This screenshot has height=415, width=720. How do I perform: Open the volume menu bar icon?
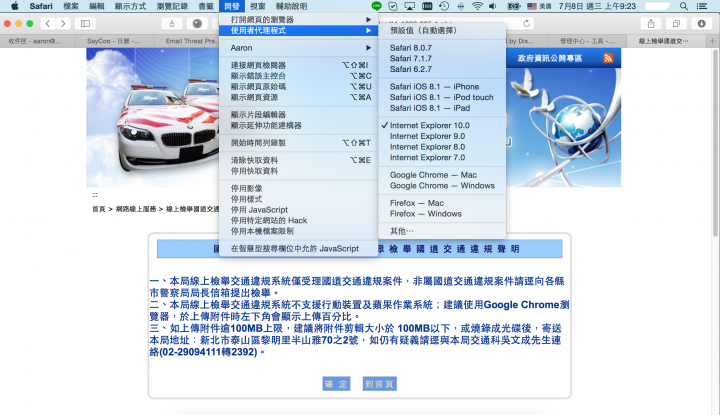[493, 6]
